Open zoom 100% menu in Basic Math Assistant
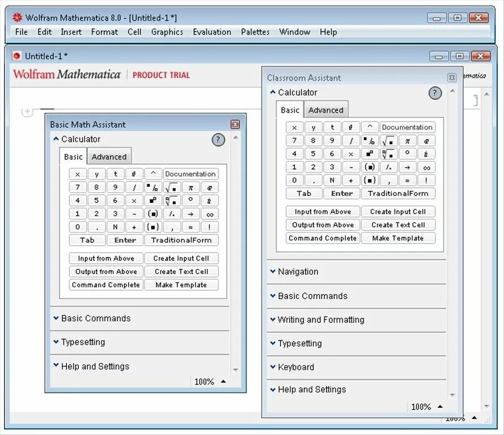The height and width of the screenshot is (435, 504). (x=210, y=382)
